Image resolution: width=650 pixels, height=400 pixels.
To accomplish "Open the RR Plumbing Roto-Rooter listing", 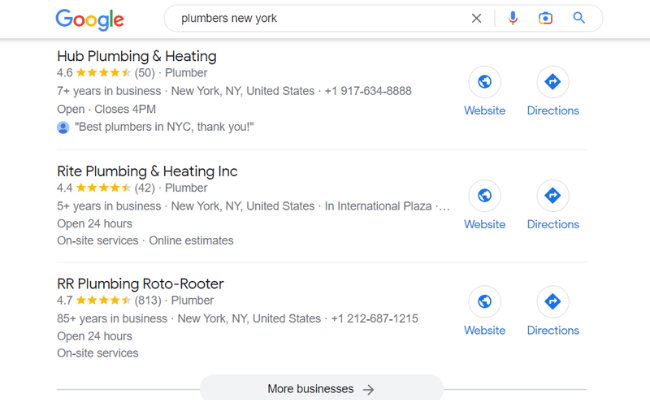I will (140, 284).
